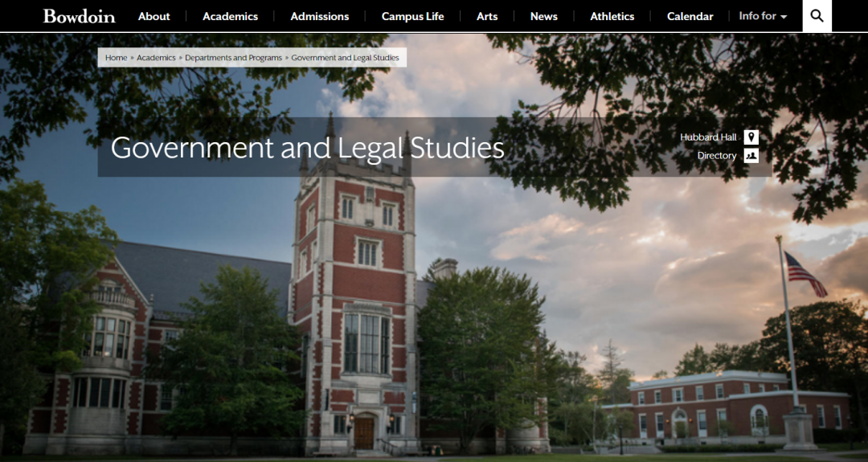Click the Directory people icon
Viewport: 868px width, 462px height.
(x=751, y=156)
